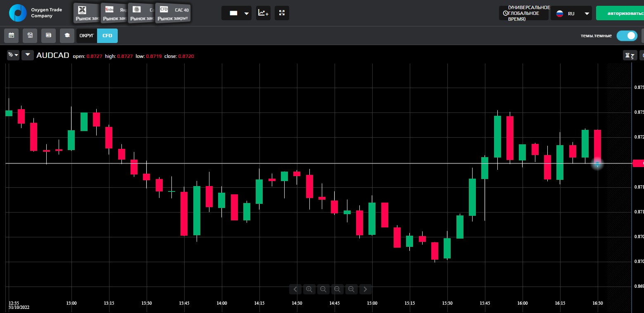Open the third closed market card
The image size is (644, 313).
[x=142, y=14]
